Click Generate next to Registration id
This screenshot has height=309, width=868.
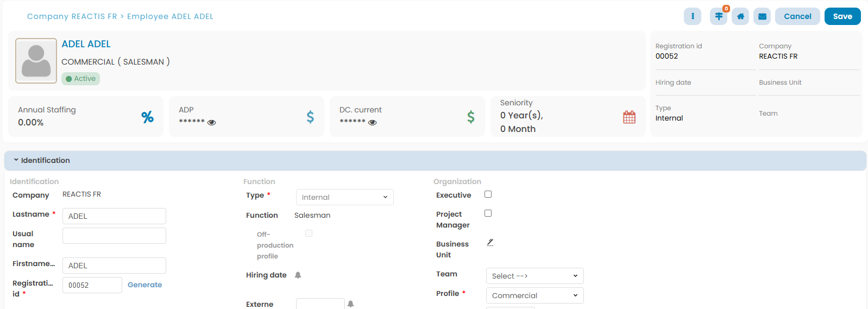[x=144, y=285]
